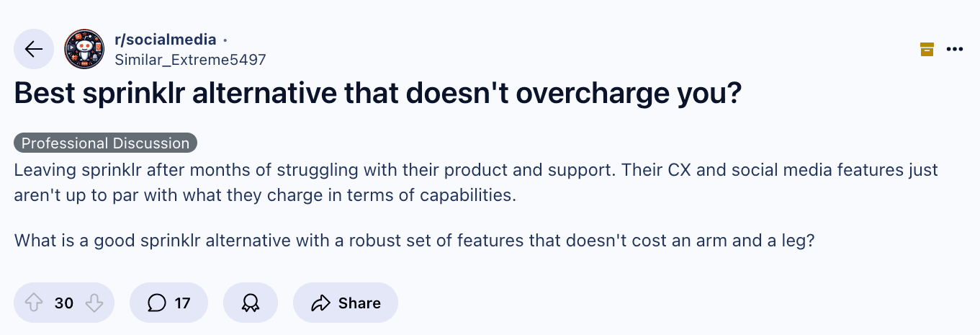
Task: Click the comment count of 17
Action: point(182,303)
